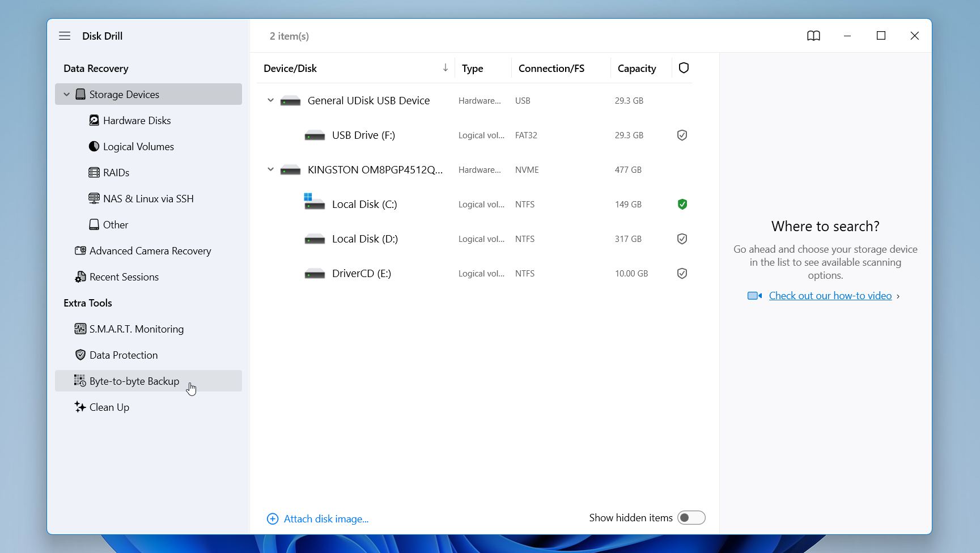Select the KINGSTON OM8PGP4512Q... name
980x553 pixels.
tap(375, 169)
